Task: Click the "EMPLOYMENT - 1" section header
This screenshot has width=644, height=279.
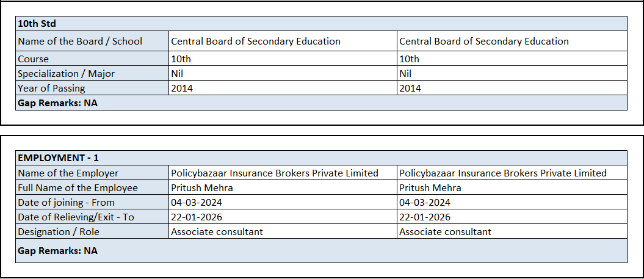Action: click(58, 158)
